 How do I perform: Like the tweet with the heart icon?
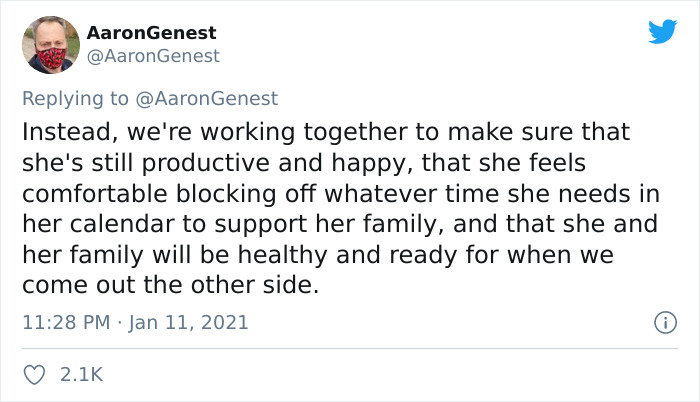(34, 375)
